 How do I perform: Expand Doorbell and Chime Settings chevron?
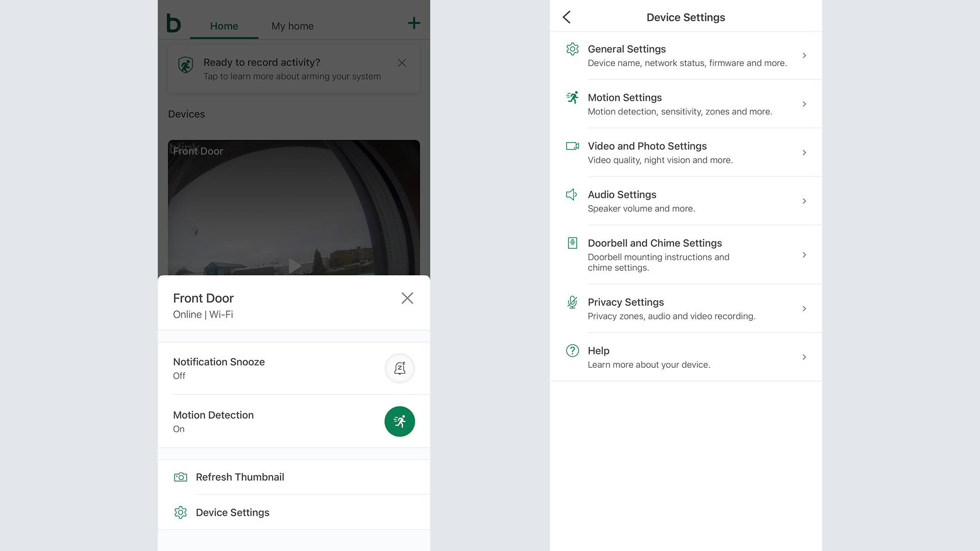(804, 255)
